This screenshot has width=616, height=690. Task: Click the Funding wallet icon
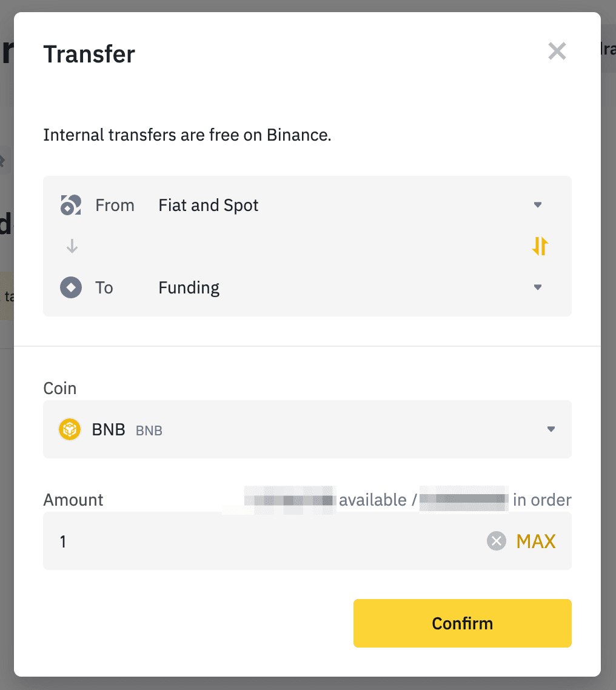70,287
